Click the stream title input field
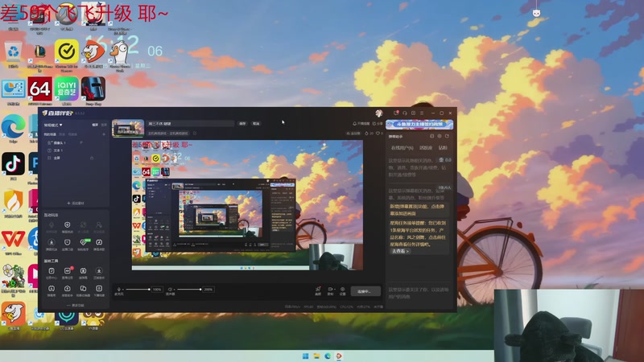 191,123
